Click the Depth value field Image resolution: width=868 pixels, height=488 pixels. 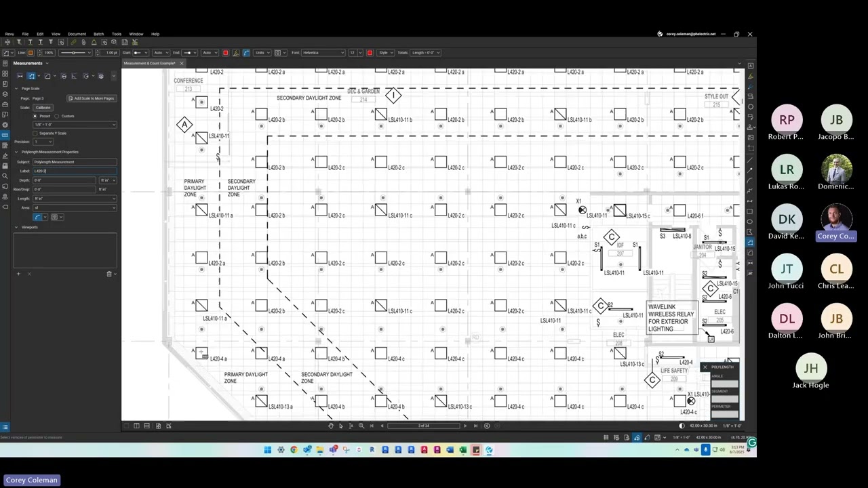[x=64, y=180]
